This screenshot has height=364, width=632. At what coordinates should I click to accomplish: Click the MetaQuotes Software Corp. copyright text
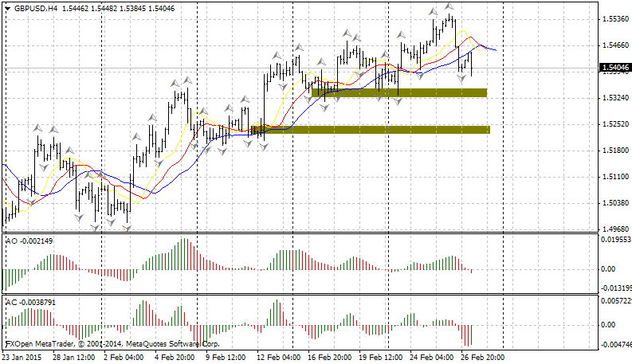(x=175, y=345)
